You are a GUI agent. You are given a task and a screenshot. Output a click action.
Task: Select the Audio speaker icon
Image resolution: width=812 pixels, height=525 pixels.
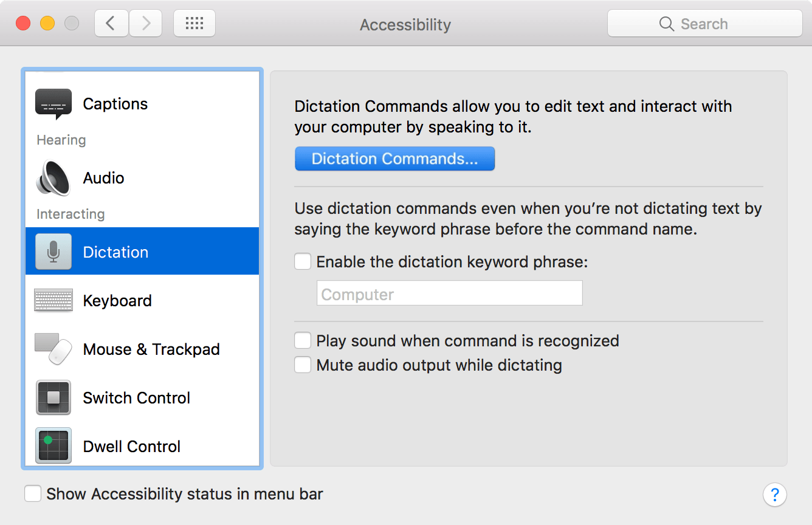[53, 178]
